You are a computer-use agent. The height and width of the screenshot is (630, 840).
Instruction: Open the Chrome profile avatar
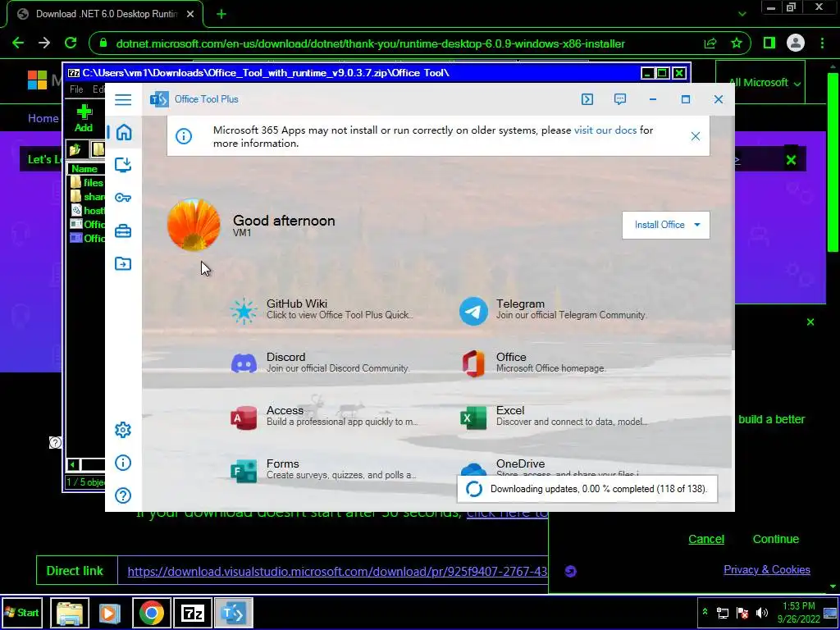click(x=796, y=43)
